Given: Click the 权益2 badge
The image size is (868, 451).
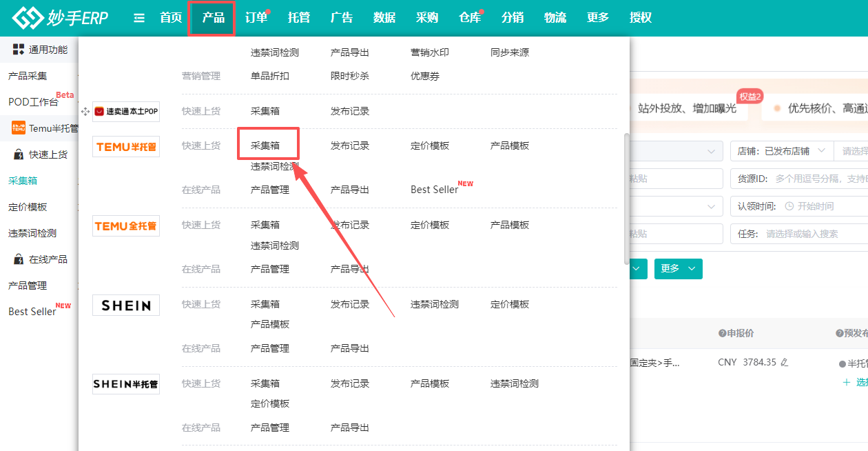Looking at the screenshot, I should click(750, 97).
